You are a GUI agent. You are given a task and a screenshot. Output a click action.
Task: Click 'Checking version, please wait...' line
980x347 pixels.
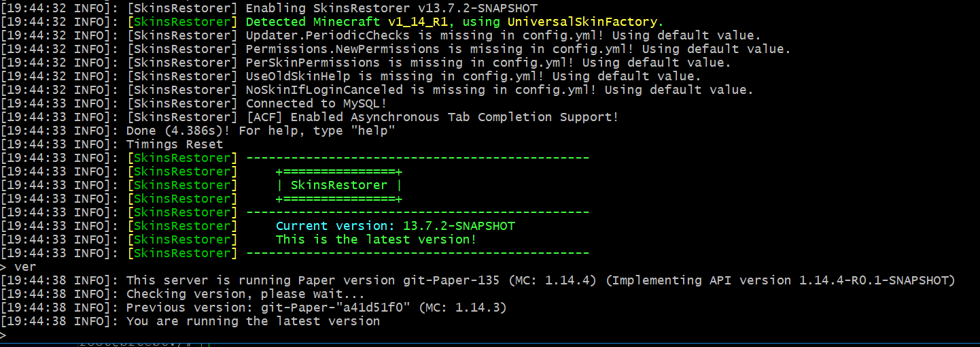click(183, 294)
